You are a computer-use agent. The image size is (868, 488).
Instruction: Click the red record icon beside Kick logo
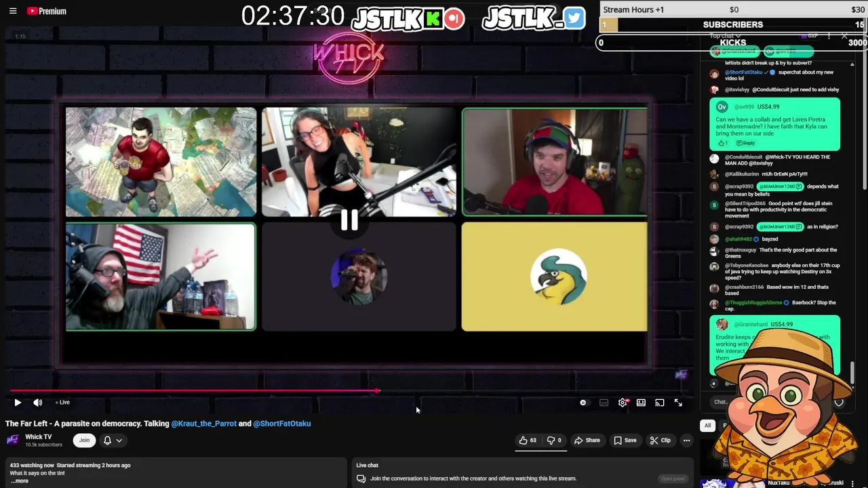(454, 18)
